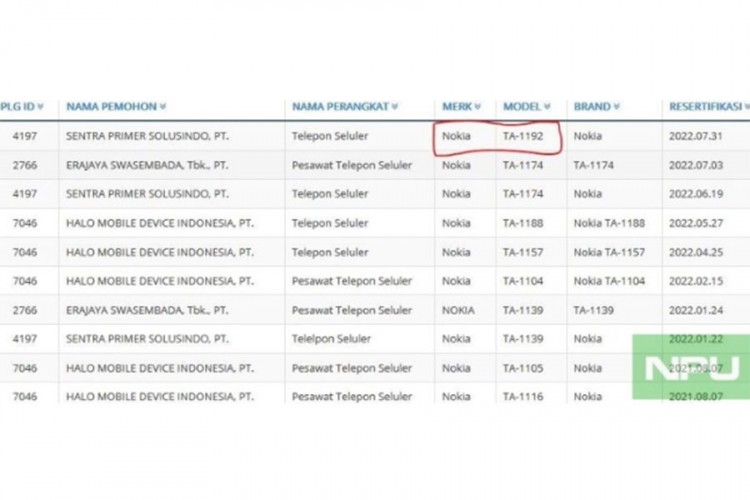Select model cell TA-1157
Viewport: 750px width, 500px height.
(523, 253)
